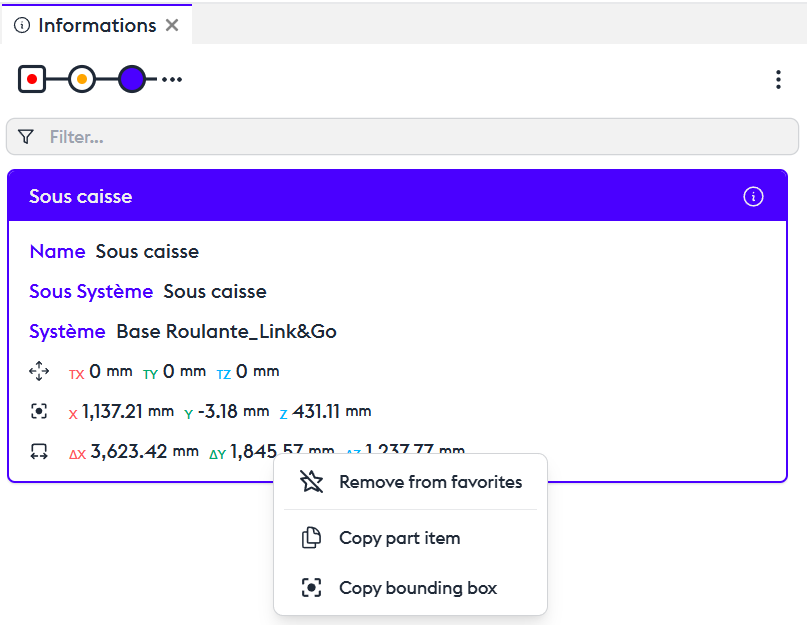The height and width of the screenshot is (625, 807).
Task: Click the bounding box center icon
Action: (x=39, y=411)
